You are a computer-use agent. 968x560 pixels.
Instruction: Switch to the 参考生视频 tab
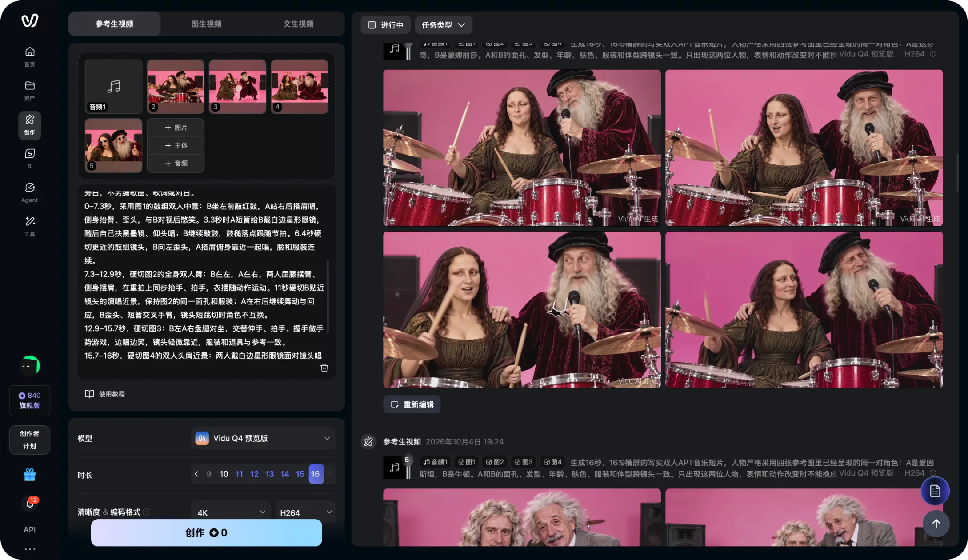pos(114,24)
